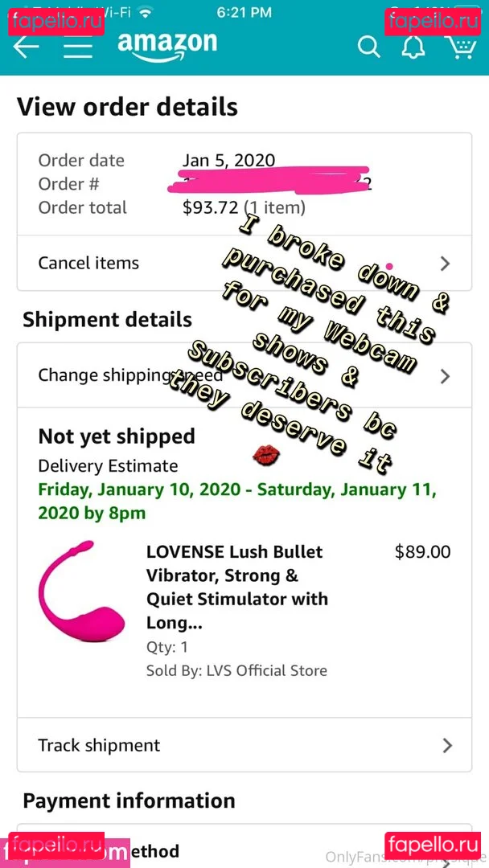Select the Track shipment option

click(99, 745)
